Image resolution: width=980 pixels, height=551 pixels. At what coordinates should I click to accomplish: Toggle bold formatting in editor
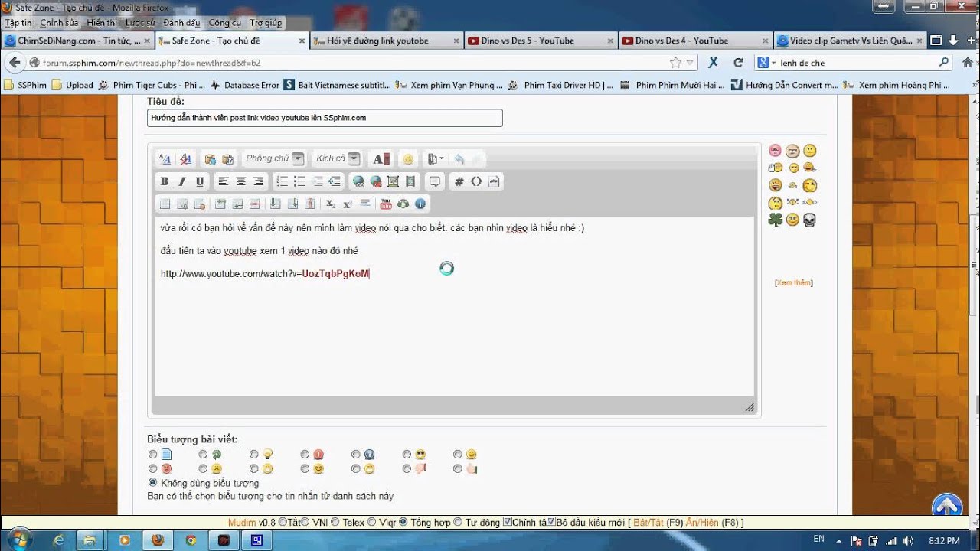point(164,181)
